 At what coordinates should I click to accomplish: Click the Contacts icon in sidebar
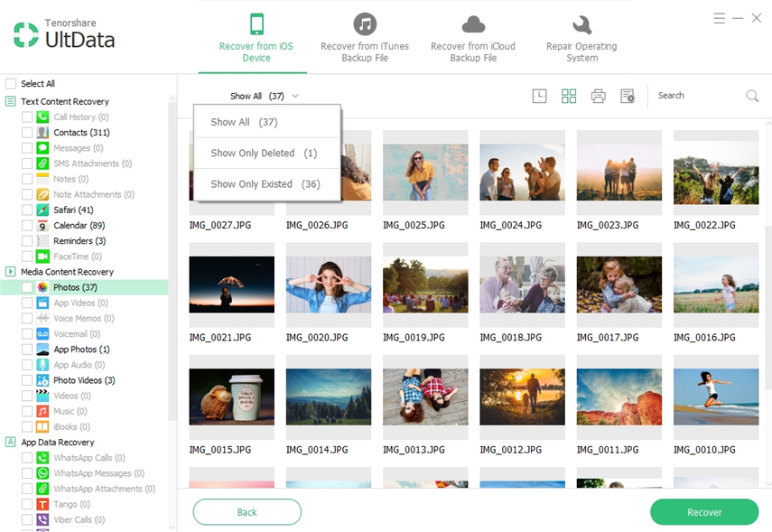42,133
